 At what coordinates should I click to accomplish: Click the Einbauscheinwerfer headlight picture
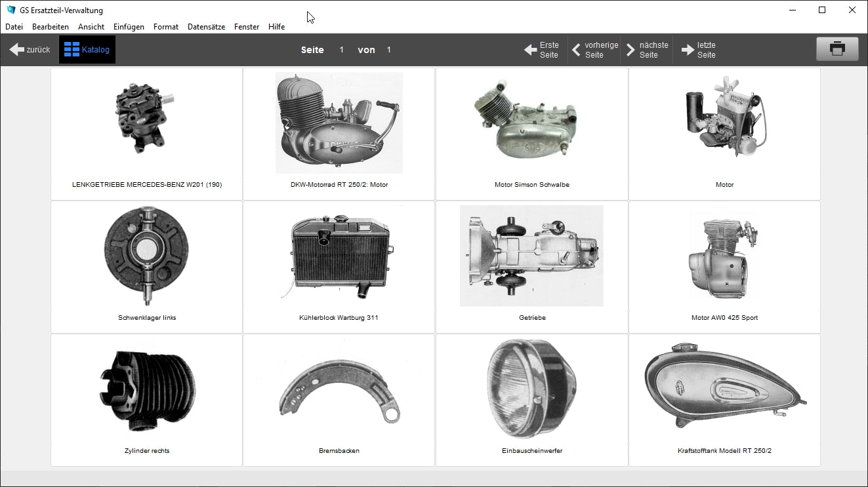point(531,388)
